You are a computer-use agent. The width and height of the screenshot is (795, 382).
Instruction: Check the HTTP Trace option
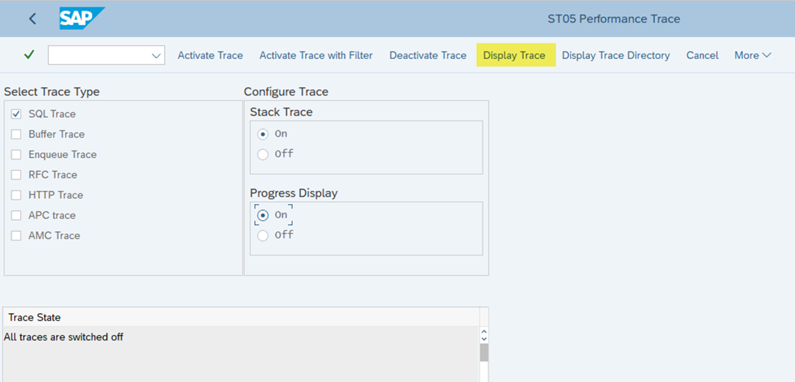[x=16, y=195]
